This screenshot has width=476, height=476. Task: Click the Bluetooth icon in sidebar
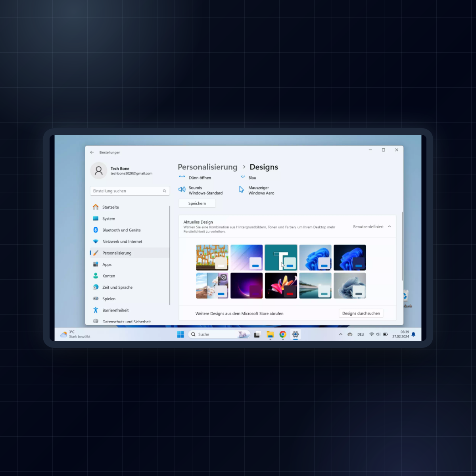point(96,230)
